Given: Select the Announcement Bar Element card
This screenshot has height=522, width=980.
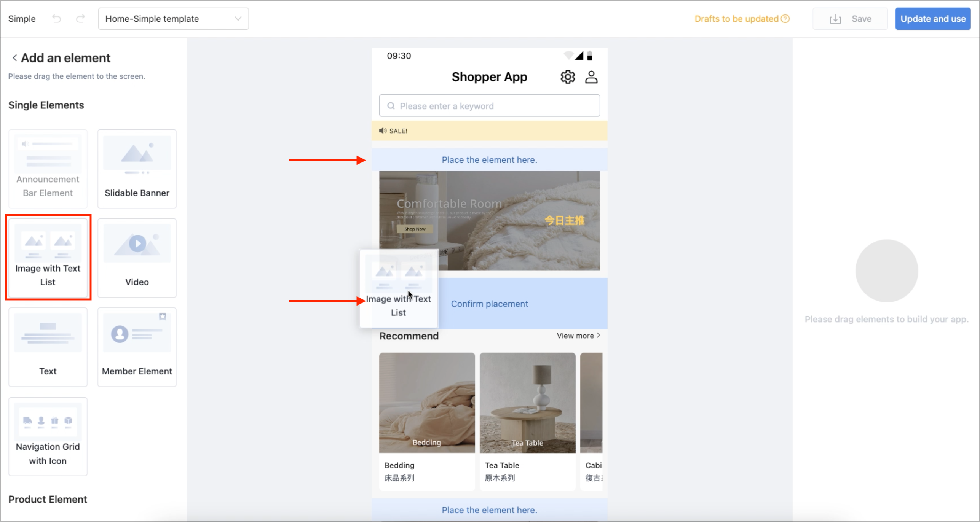Looking at the screenshot, I should click(48, 169).
